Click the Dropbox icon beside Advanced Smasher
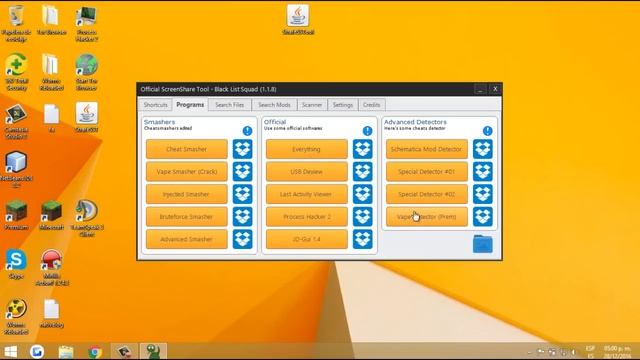The width and height of the screenshot is (640, 360). tap(242, 239)
